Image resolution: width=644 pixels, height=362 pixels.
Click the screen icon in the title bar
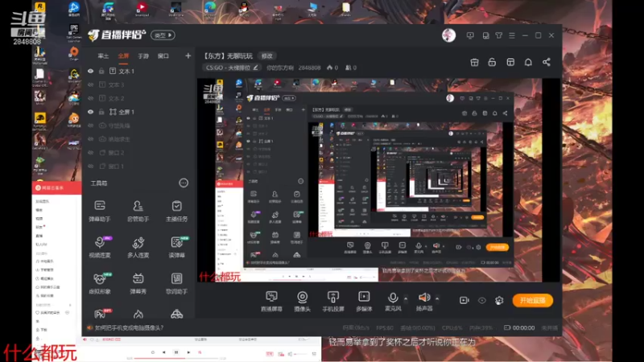tap(470, 35)
